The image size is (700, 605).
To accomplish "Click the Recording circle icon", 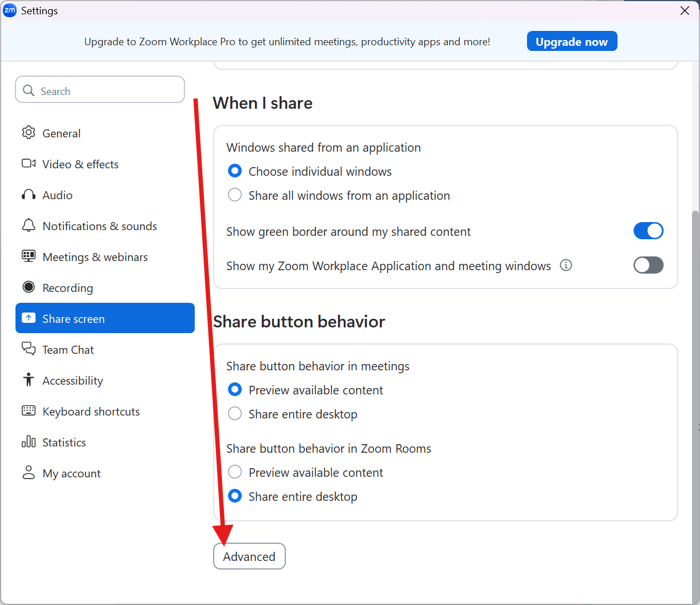I will (29, 287).
